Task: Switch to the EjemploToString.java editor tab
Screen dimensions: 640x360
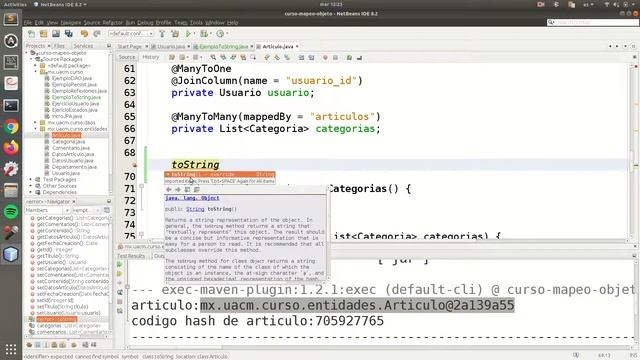Action: click(223, 47)
